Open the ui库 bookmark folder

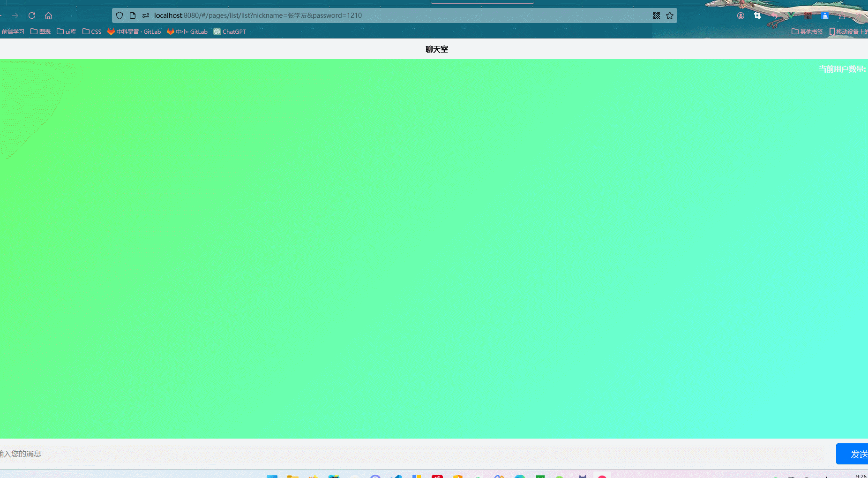pyautogui.click(x=67, y=31)
